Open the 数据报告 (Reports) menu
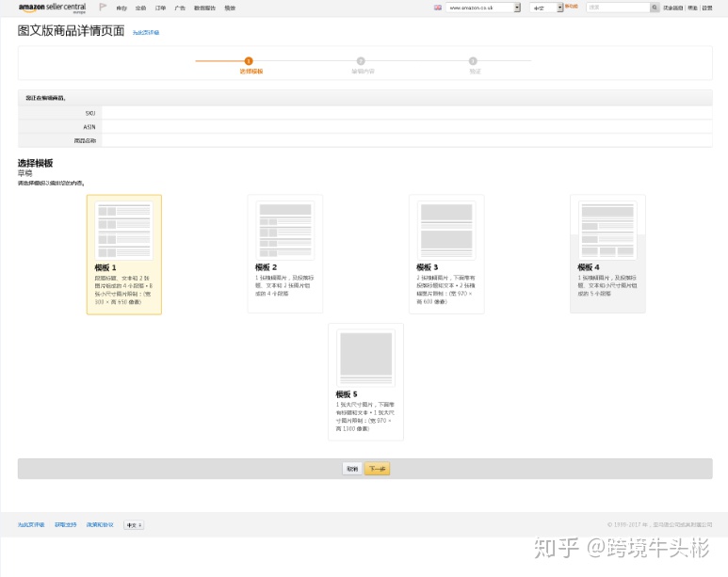 click(204, 8)
